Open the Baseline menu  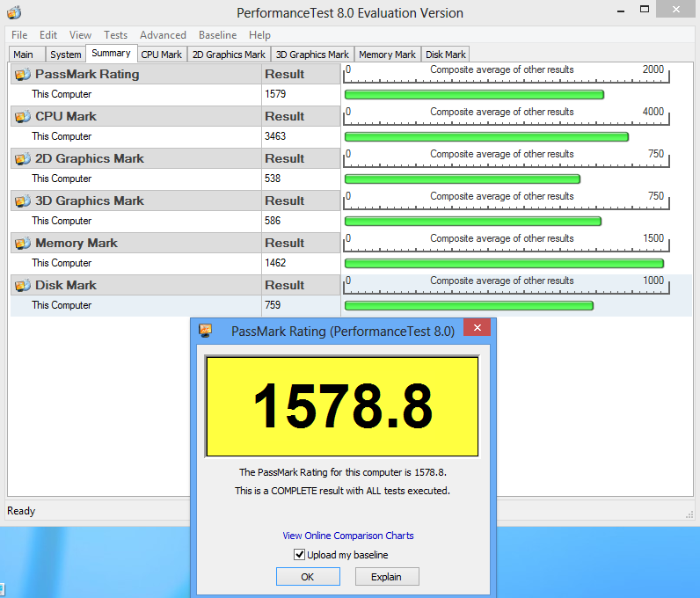point(218,35)
